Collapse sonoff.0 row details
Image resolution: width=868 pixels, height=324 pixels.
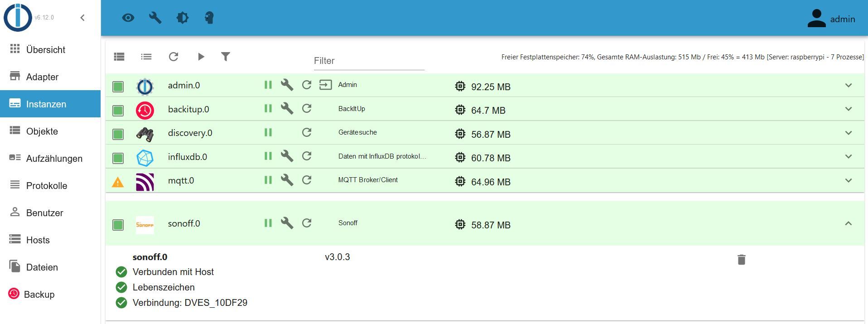[x=849, y=223]
